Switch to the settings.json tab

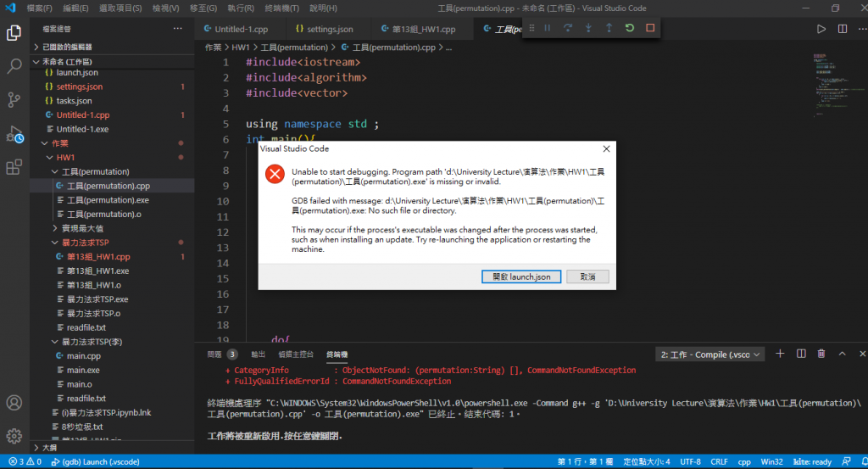click(329, 29)
